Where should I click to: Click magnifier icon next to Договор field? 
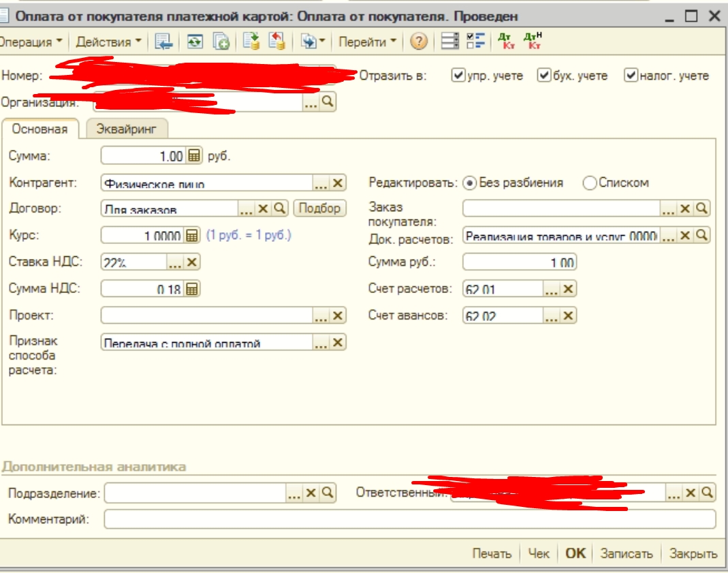point(281,208)
